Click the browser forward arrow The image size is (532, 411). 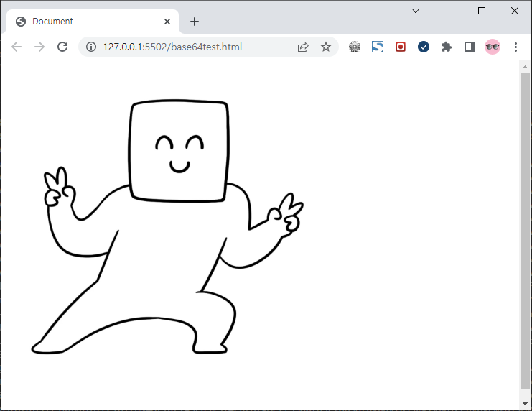[x=39, y=47]
